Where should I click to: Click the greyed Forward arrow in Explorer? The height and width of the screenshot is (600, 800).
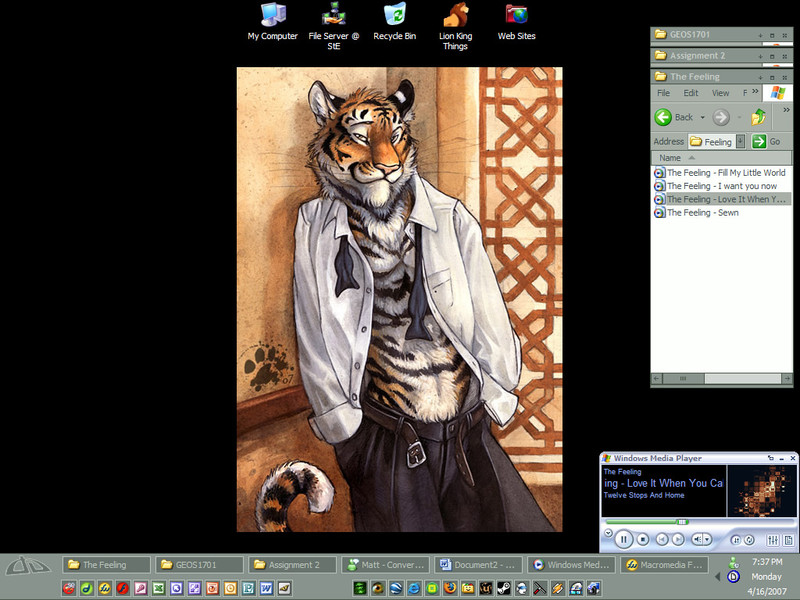pyautogui.click(x=721, y=117)
